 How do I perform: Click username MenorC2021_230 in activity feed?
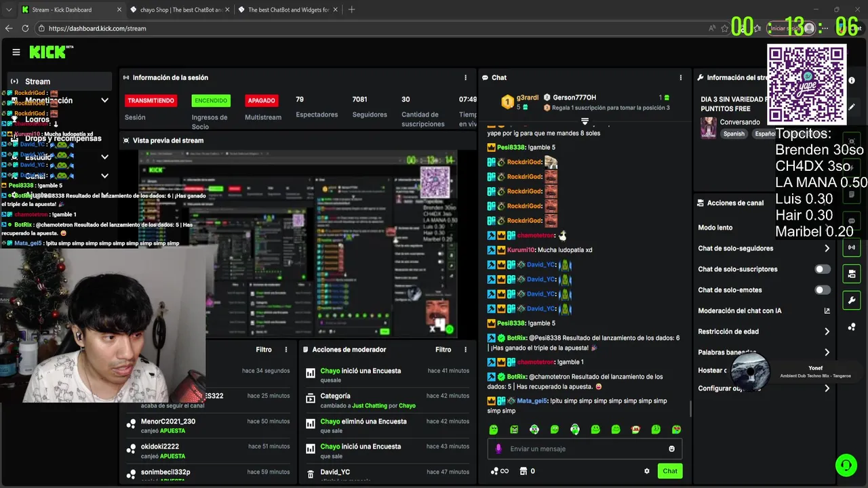[168, 422]
